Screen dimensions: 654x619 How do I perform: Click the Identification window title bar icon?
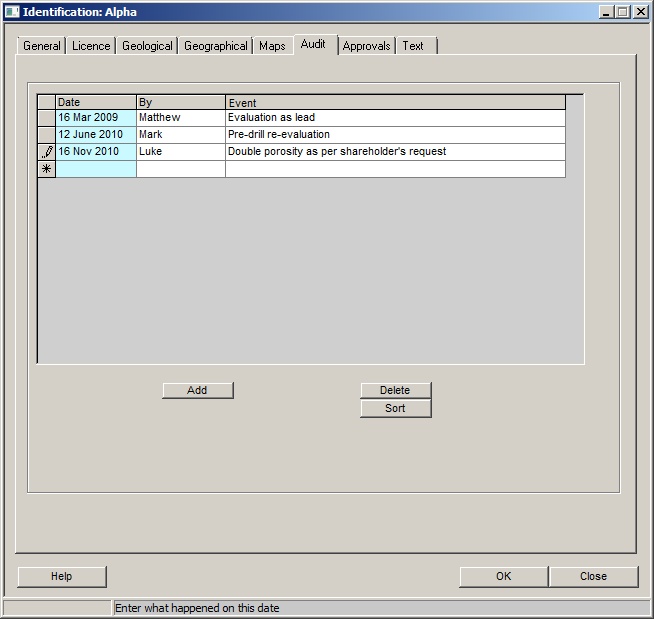pos(12,12)
